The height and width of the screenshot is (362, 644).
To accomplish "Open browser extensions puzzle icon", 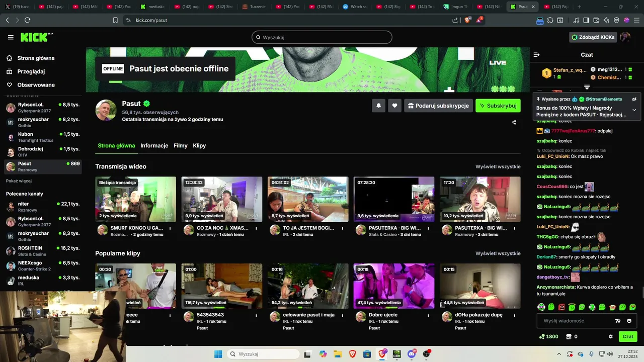I will pos(550,20).
